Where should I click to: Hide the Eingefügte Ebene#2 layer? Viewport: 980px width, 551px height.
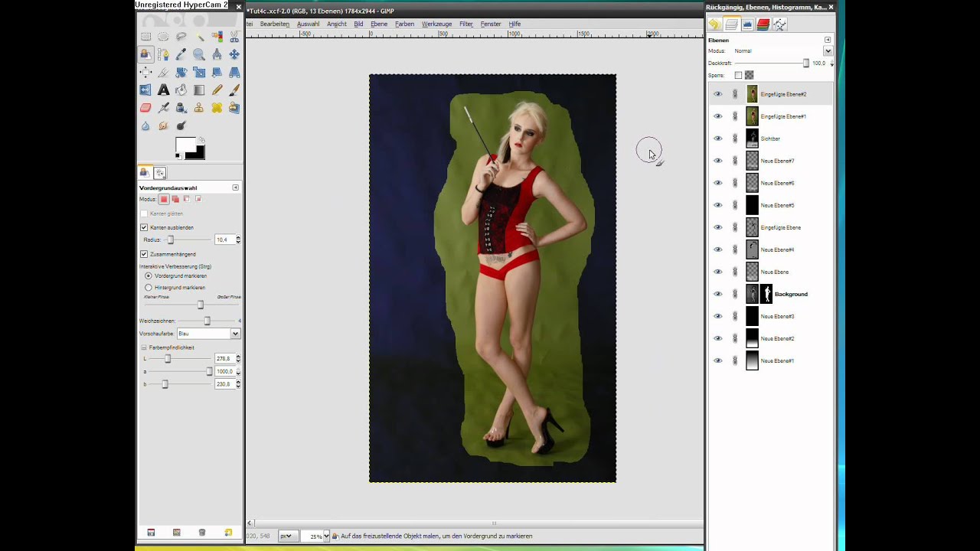point(717,94)
